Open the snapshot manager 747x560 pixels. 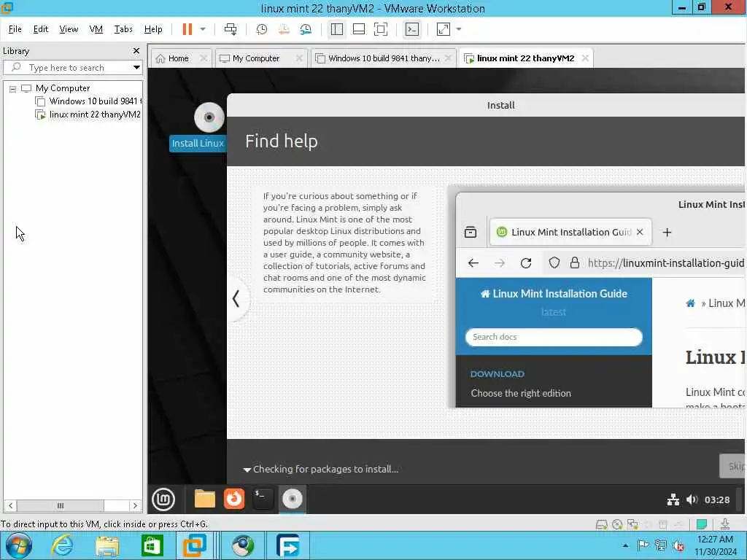pyautogui.click(x=306, y=29)
